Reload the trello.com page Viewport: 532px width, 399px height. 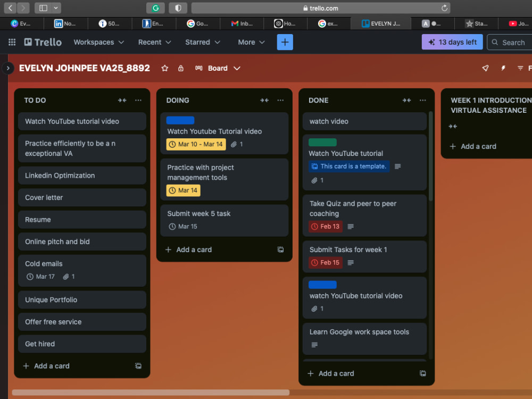pyautogui.click(x=444, y=8)
